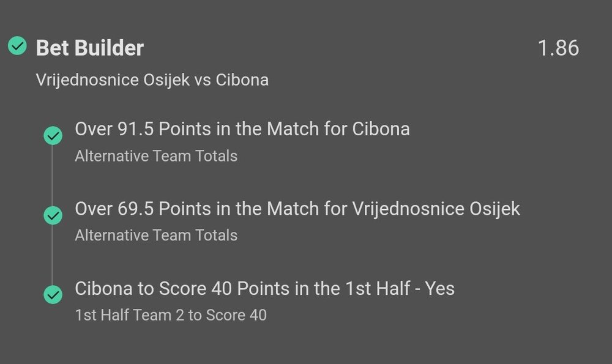Click Alternative Team Totals under the Osijek selection

[156, 236]
